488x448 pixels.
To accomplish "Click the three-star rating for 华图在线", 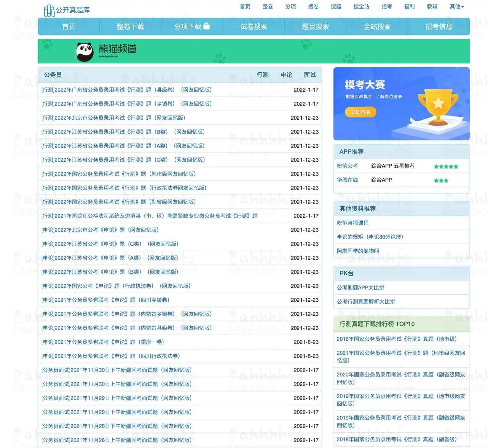I will [x=441, y=180].
